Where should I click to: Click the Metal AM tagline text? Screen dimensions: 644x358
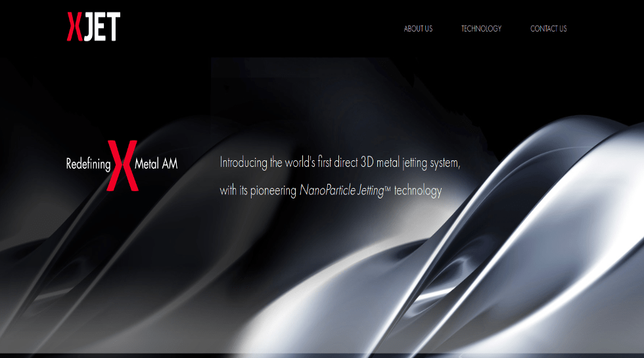[x=156, y=164]
